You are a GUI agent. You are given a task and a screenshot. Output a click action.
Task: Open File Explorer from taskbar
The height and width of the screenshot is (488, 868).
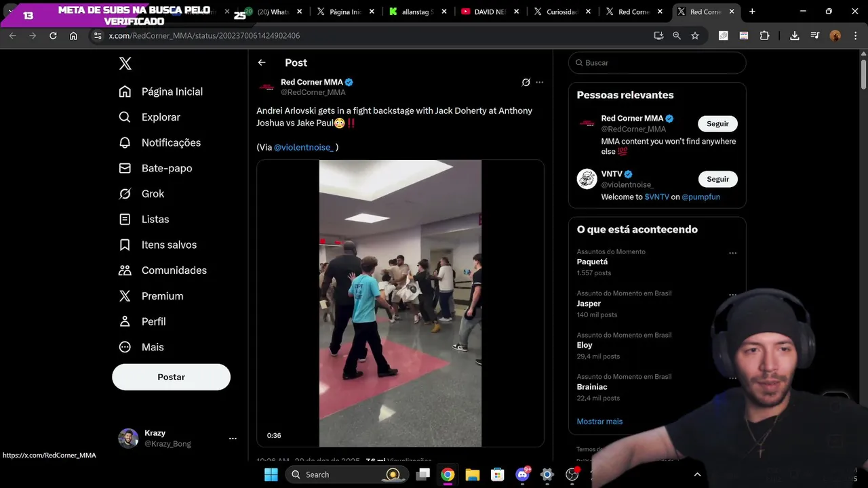(x=473, y=474)
